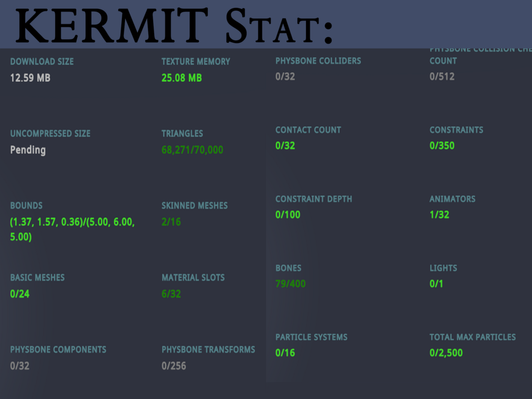Viewport: 532px width, 399px height.
Task: Click the 0/512 collision check value
Action: (x=442, y=76)
